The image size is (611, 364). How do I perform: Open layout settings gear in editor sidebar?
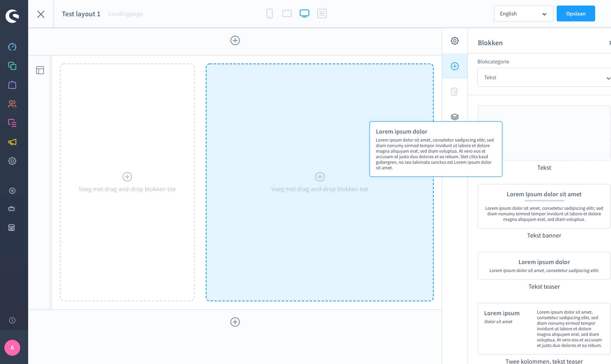coord(455,41)
